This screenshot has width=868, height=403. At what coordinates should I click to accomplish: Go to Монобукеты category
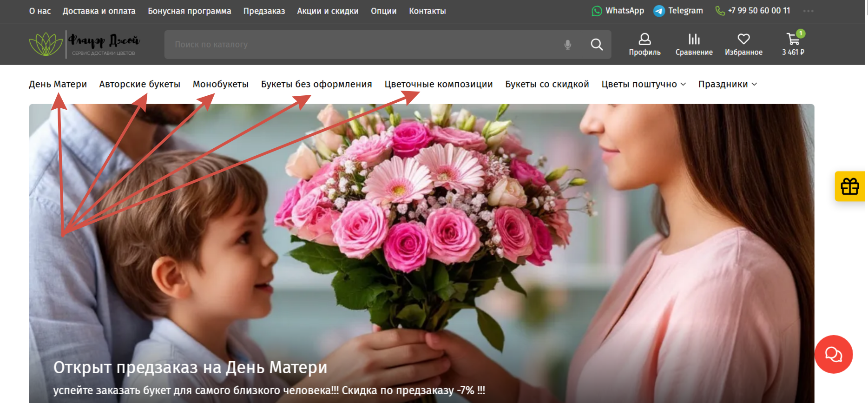point(220,84)
